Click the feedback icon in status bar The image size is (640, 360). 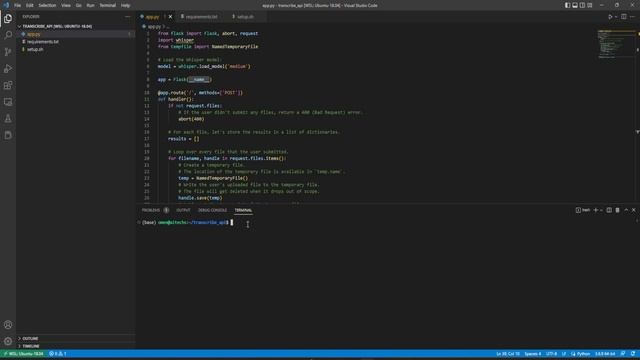pos(623,354)
